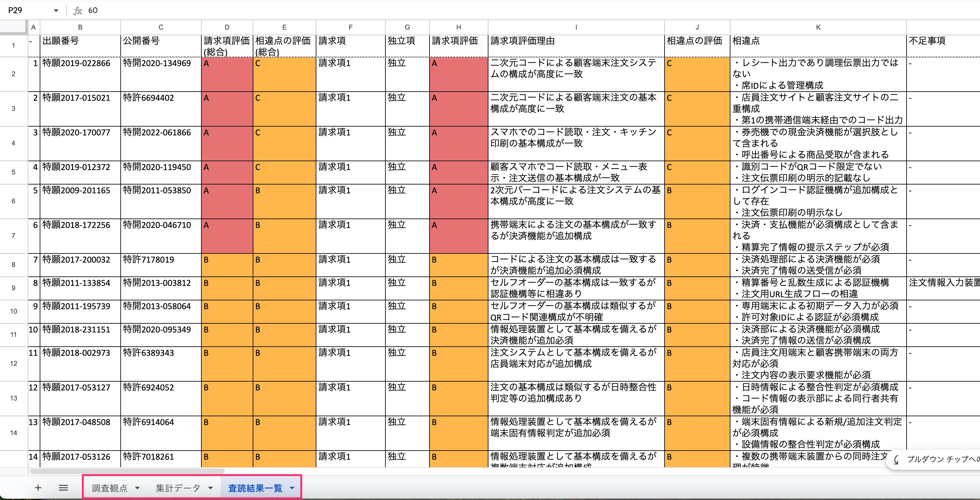Open the 査読結果一覧 tab dropdown arrow

pyautogui.click(x=292, y=488)
